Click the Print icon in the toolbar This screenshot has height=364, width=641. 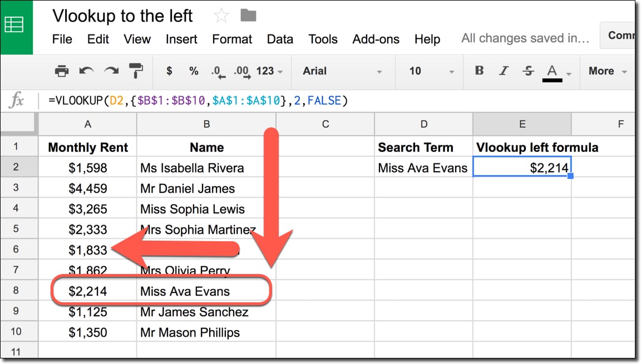pos(61,71)
